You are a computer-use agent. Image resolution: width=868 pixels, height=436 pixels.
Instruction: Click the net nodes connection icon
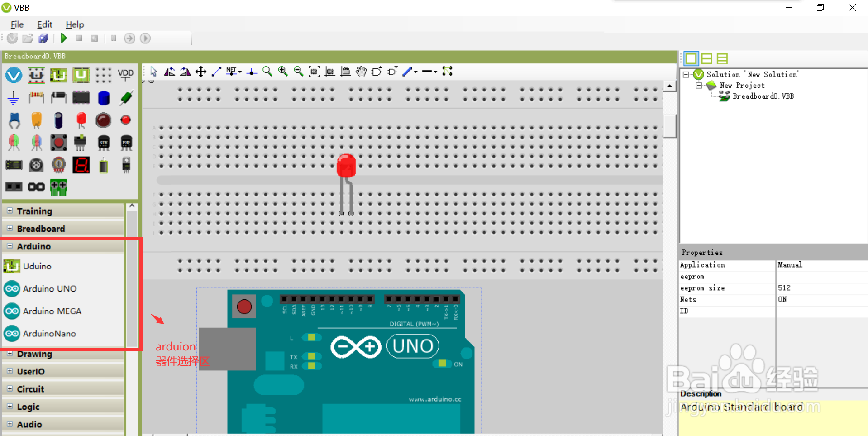click(448, 71)
